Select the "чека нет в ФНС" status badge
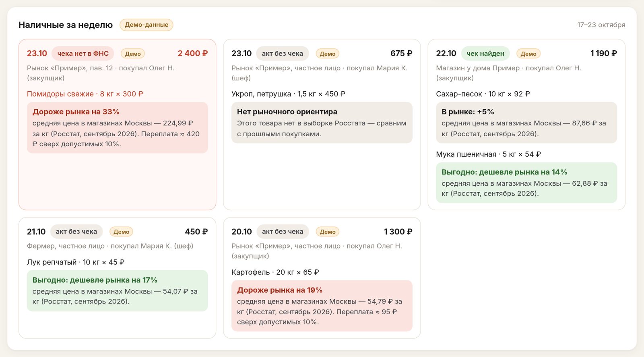Screen dimensions: 644x357 (83, 53)
